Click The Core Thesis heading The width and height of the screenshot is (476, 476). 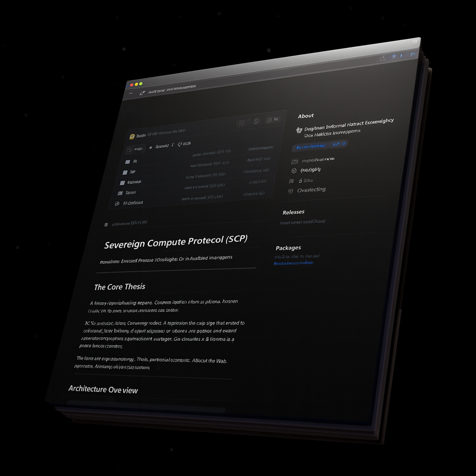point(119,287)
